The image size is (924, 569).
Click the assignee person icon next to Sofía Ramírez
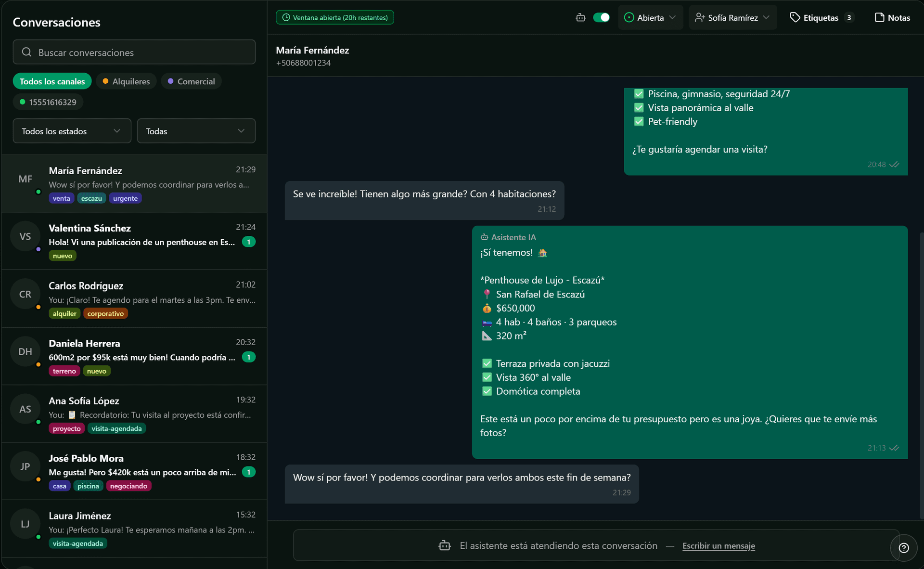pyautogui.click(x=699, y=17)
